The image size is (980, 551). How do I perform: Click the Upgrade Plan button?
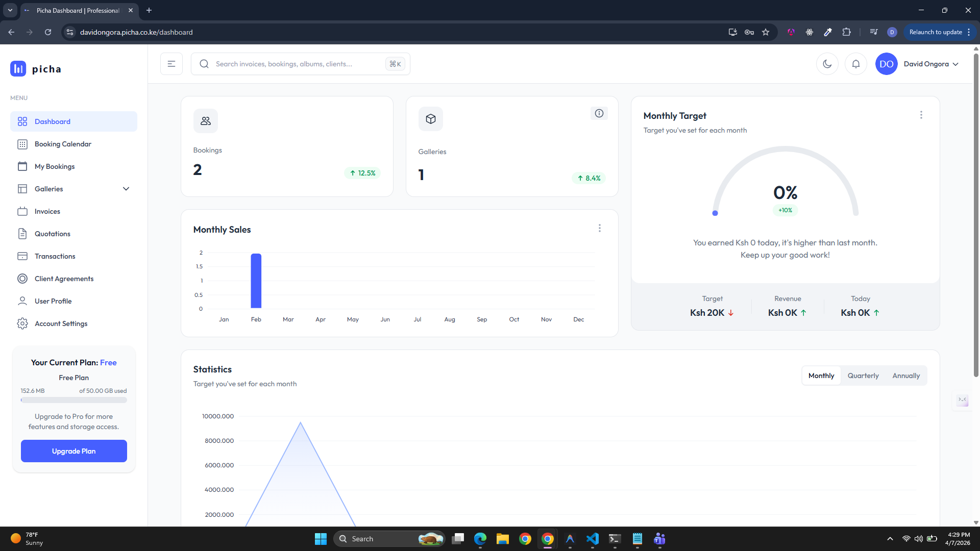pyautogui.click(x=74, y=451)
